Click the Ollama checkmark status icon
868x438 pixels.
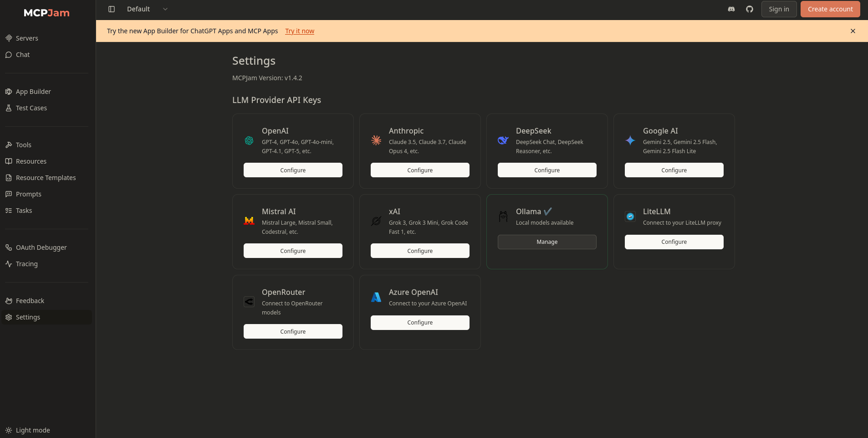(548, 211)
